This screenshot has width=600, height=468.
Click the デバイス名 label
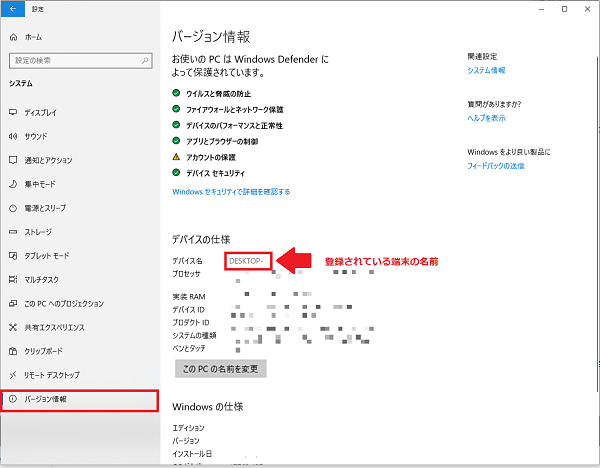[x=187, y=261]
